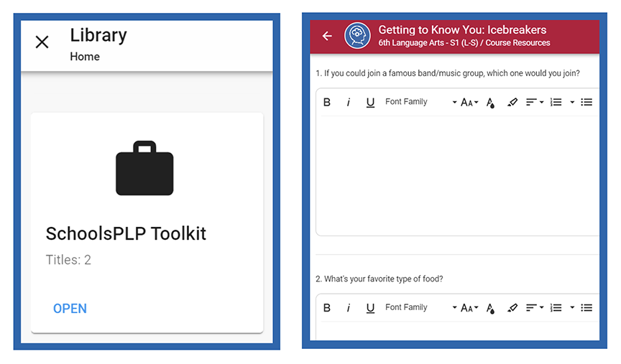Open Font Family dropdown in question 1 editor
The image size is (621, 364).
(x=420, y=102)
